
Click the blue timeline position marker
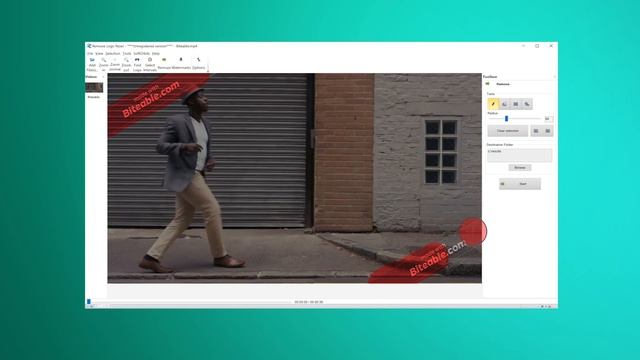89,302
